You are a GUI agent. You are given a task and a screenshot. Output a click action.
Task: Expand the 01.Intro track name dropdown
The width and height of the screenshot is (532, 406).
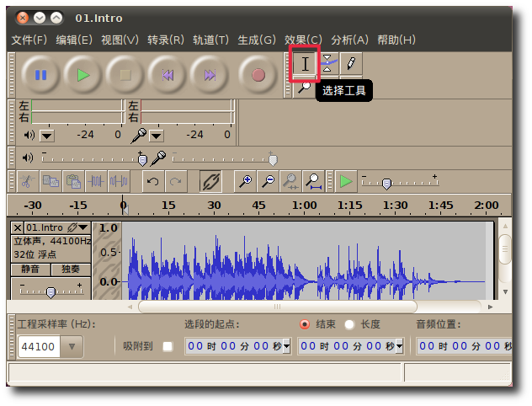coord(82,228)
